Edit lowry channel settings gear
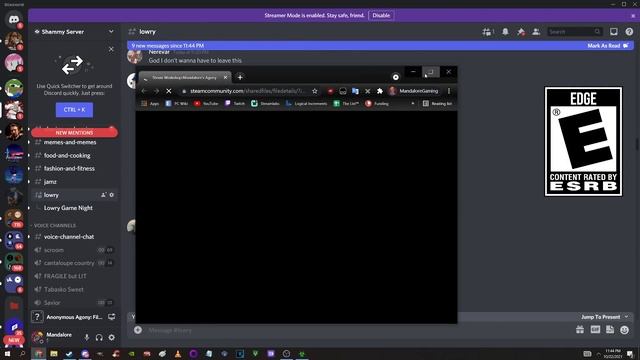640x360 pixels. 112,195
